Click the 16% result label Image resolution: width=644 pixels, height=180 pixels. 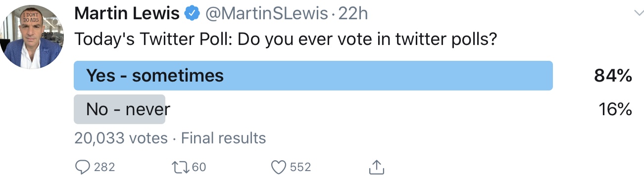click(614, 109)
